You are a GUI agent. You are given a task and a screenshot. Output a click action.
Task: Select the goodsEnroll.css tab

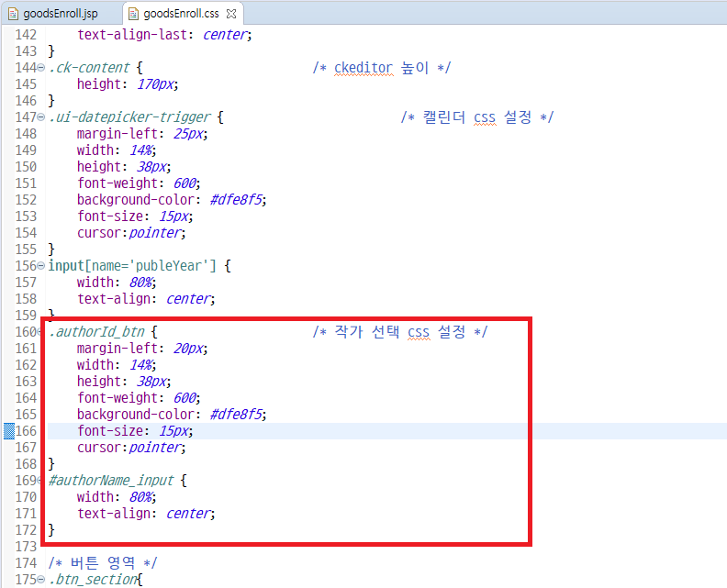pyautogui.click(x=181, y=14)
